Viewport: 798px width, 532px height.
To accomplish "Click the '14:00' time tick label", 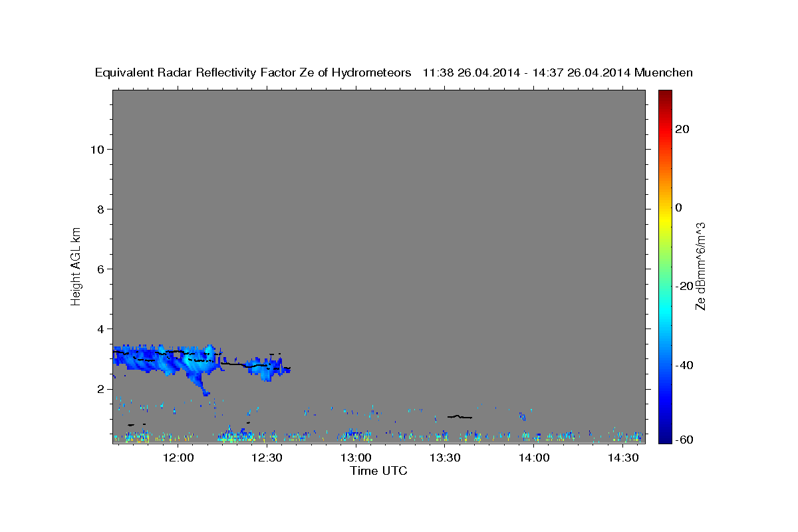I will (533, 458).
